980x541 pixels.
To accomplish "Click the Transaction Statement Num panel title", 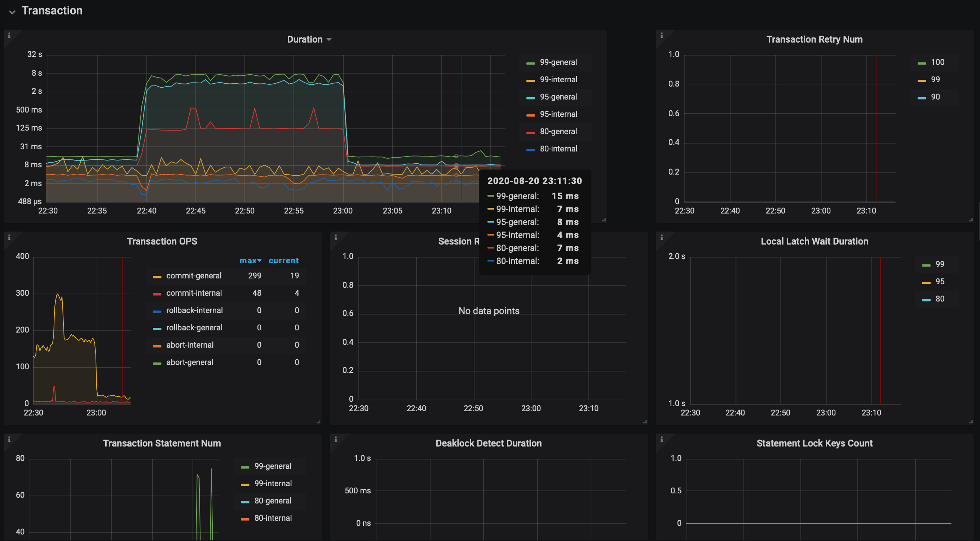I will tap(162, 443).
